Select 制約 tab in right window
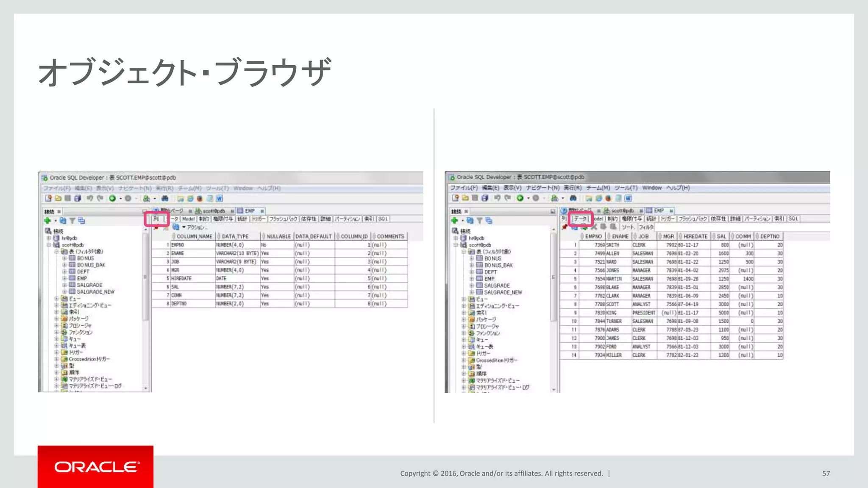This screenshot has width=868, height=488. tap(612, 219)
